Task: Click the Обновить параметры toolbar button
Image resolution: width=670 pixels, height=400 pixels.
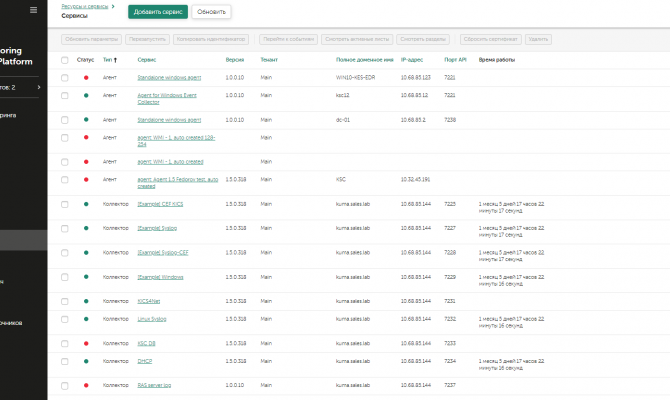Action: click(91, 39)
